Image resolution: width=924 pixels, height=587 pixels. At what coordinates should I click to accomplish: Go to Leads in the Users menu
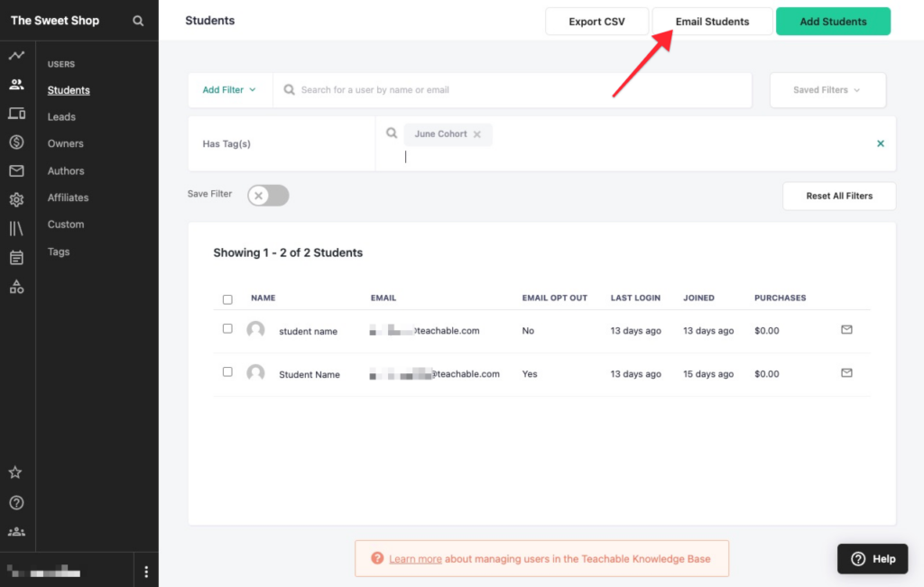(x=61, y=117)
